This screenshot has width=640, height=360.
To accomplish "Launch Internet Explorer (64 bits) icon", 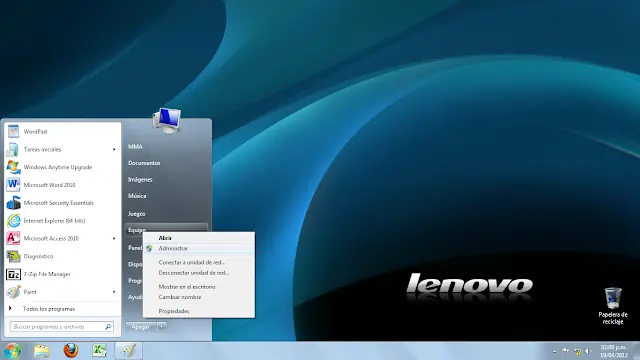I will tap(13, 221).
